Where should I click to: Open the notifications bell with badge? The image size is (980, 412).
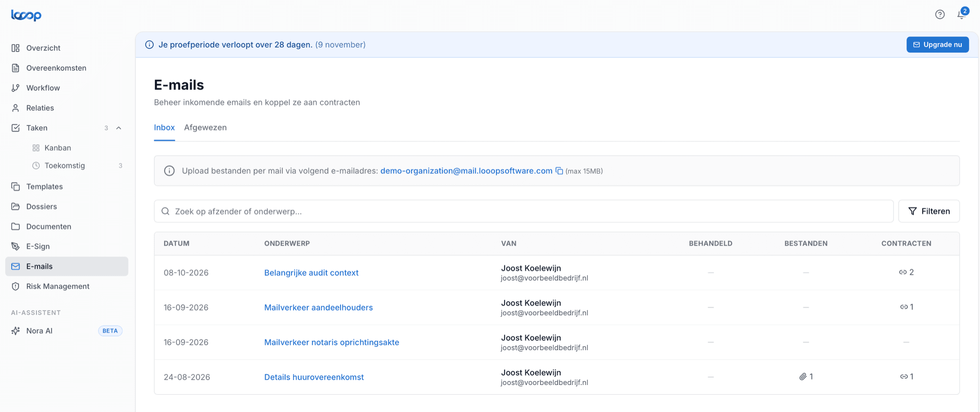point(962,14)
